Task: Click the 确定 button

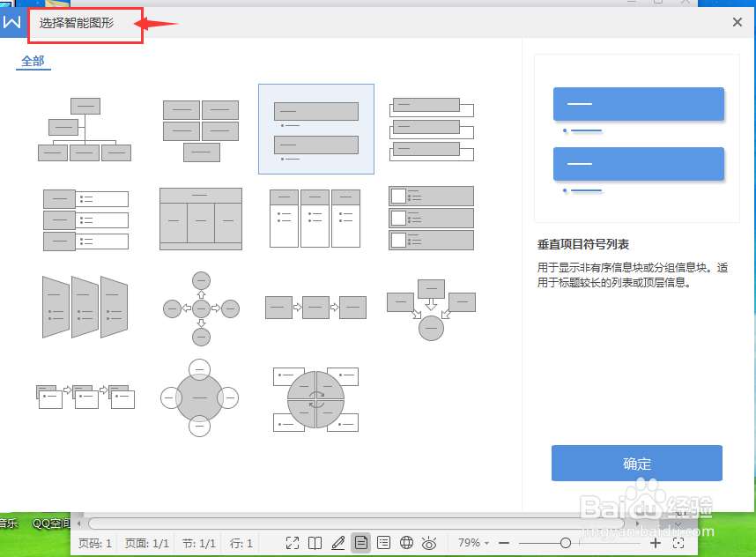Action: tap(637, 463)
